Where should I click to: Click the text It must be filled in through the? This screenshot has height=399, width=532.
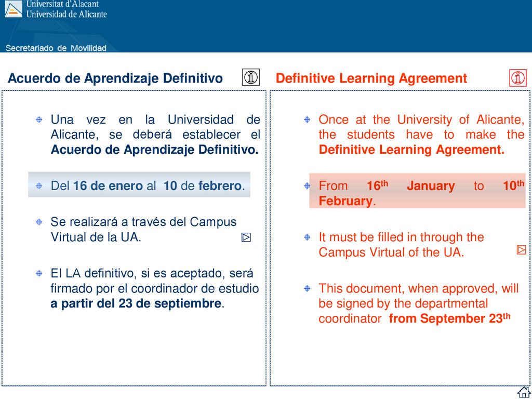[x=401, y=237]
